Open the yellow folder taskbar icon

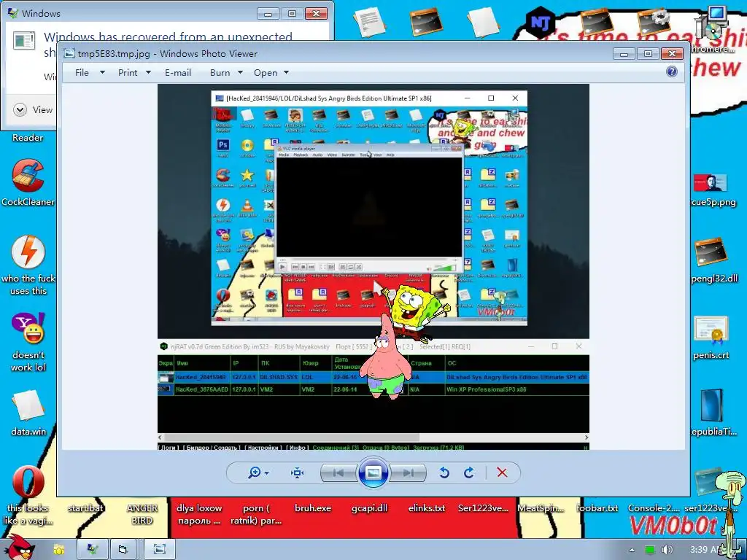[x=58, y=550]
